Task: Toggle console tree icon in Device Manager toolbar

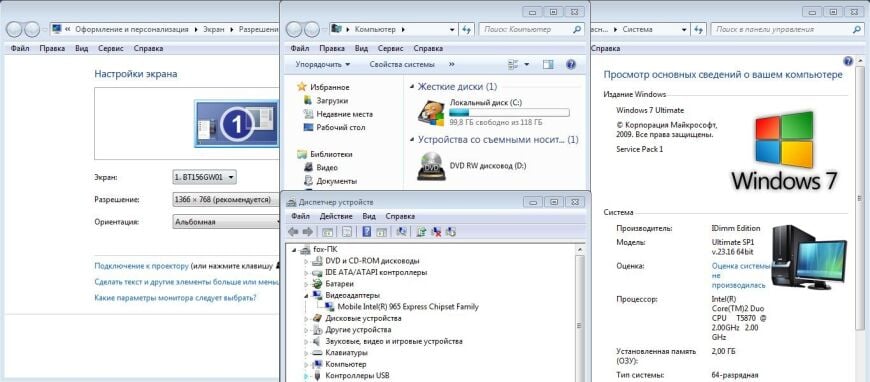Action: 327,232
